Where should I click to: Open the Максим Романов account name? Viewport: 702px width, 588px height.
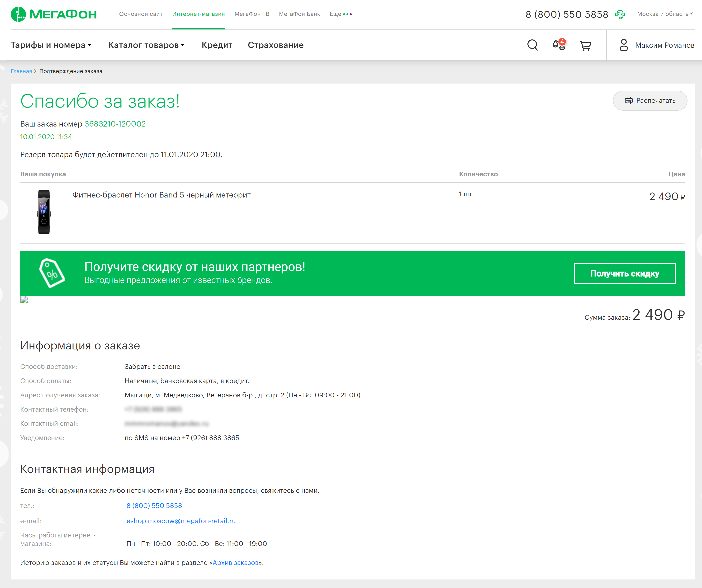tap(664, 45)
